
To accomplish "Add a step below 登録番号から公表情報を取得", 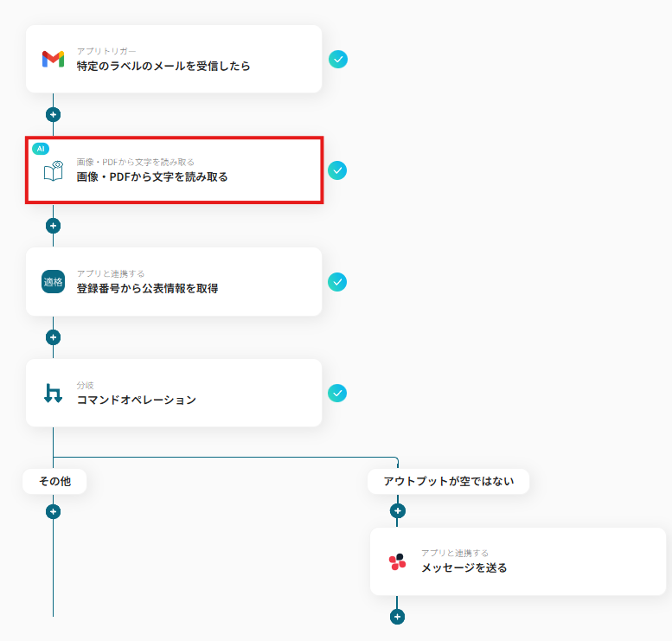I will [x=53, y=337].
